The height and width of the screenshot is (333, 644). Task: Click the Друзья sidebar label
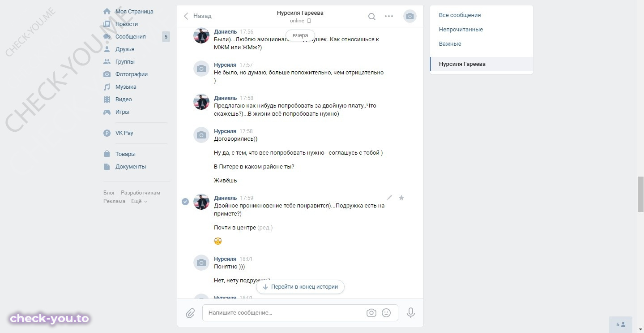[125, 49]
